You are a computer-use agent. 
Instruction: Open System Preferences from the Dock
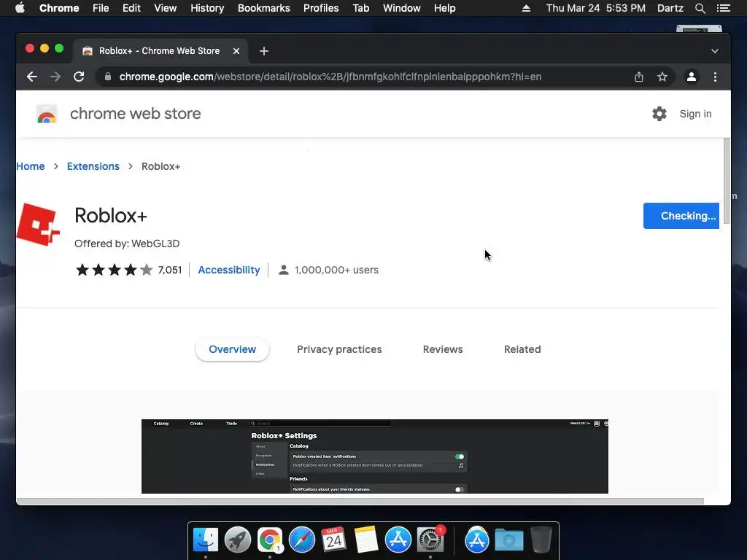(430, 540)
